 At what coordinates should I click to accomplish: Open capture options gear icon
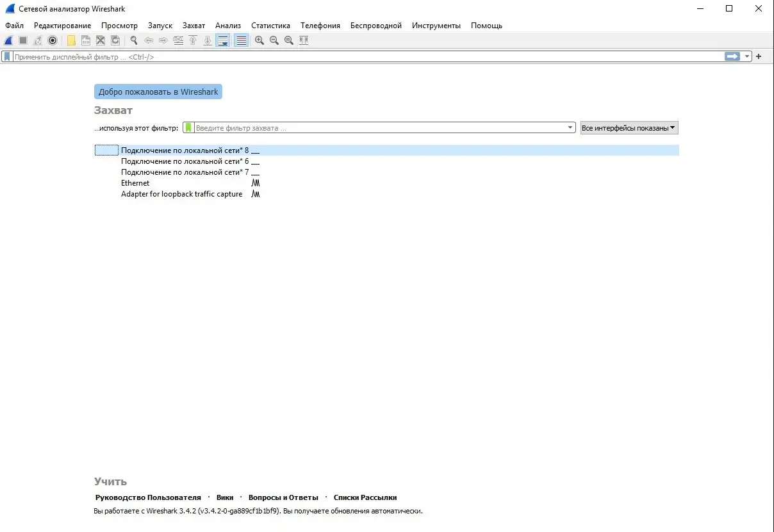(53, 40)
